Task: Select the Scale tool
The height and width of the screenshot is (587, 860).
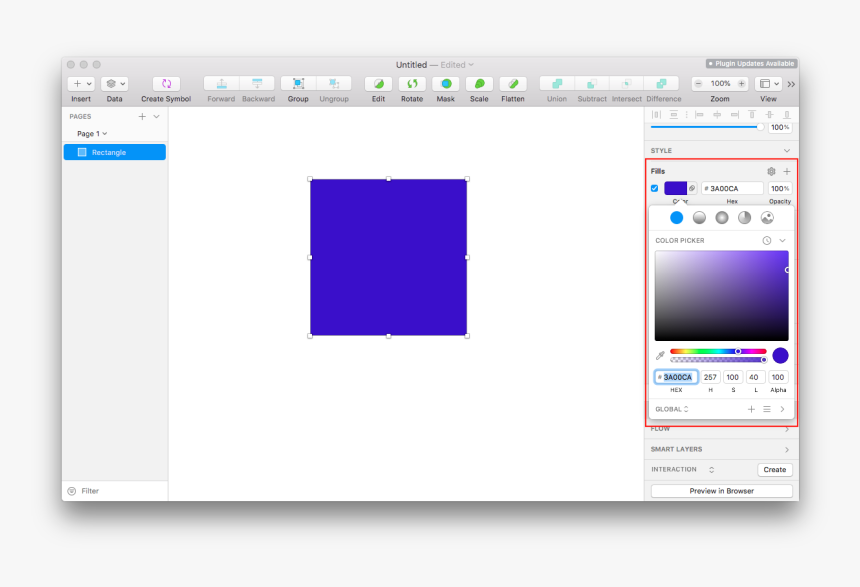Action: (479, 83)
